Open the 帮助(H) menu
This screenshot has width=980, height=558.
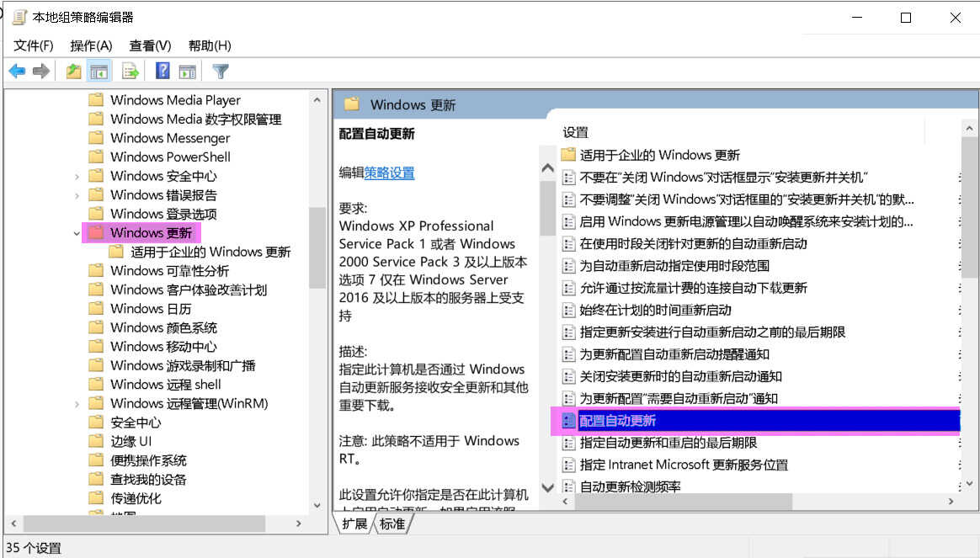210,45
